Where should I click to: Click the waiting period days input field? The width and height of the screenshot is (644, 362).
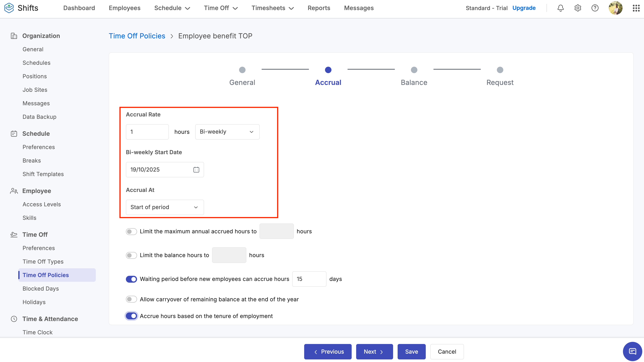[x=309, y=279]
